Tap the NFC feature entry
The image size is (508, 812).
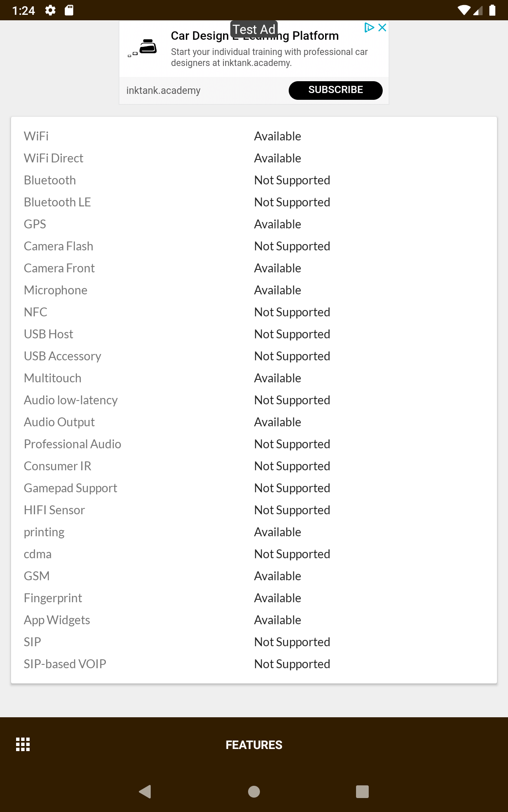pyautogui.click(x=254, y=312)
